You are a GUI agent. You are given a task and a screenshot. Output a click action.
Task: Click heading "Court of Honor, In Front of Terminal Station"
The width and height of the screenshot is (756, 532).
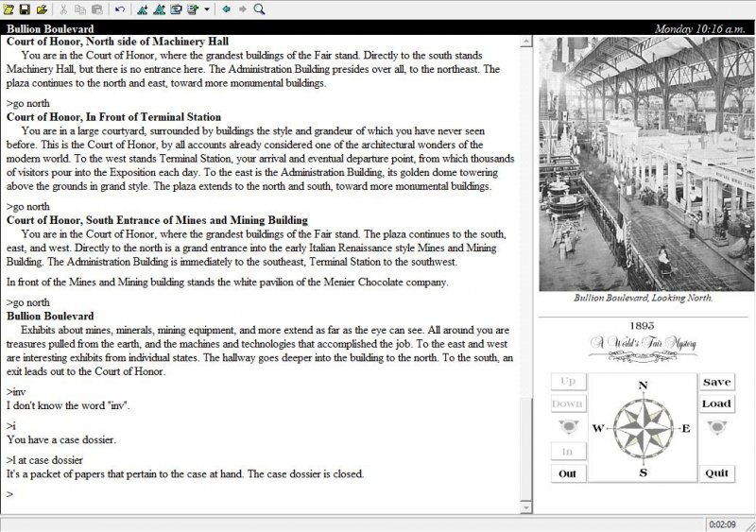[x=113, y=117]
